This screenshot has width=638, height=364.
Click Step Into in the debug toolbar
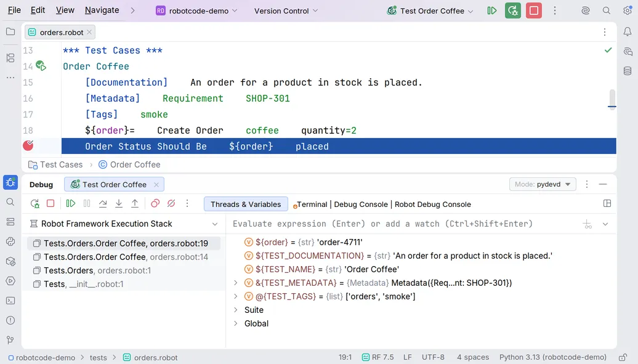119,204
